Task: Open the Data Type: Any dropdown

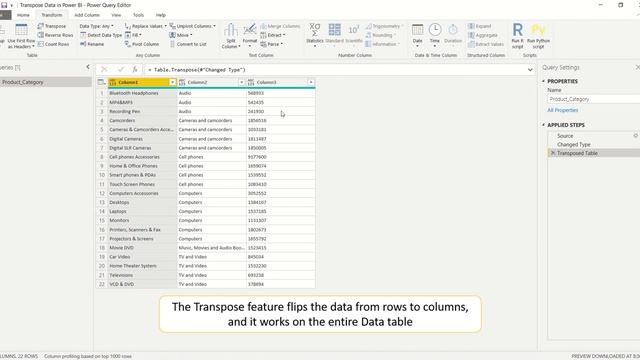Action: [97, 26]
